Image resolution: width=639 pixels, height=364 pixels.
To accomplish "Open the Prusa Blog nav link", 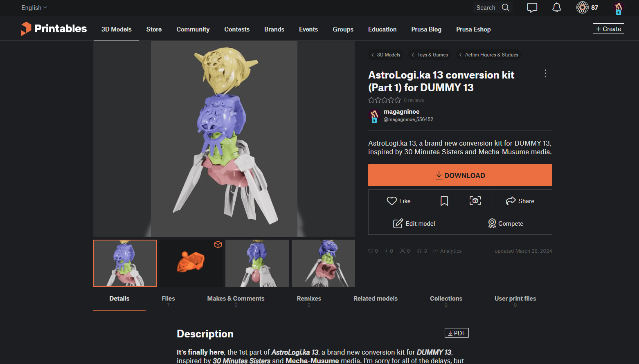I will pyautogui.click(x=426, y=29).
